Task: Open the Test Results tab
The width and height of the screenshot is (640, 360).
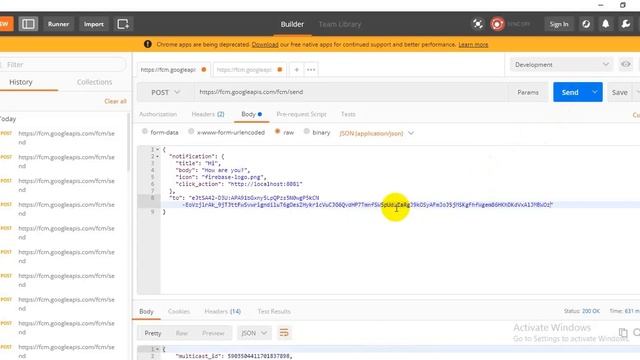Action: [x=274, y=311]
